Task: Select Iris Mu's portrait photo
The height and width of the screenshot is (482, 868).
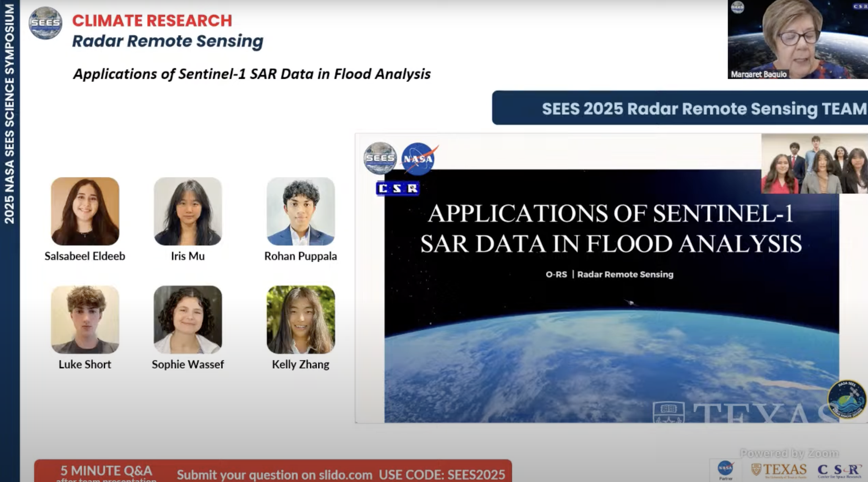Action: pyautogui.click(x=188, y=211)
